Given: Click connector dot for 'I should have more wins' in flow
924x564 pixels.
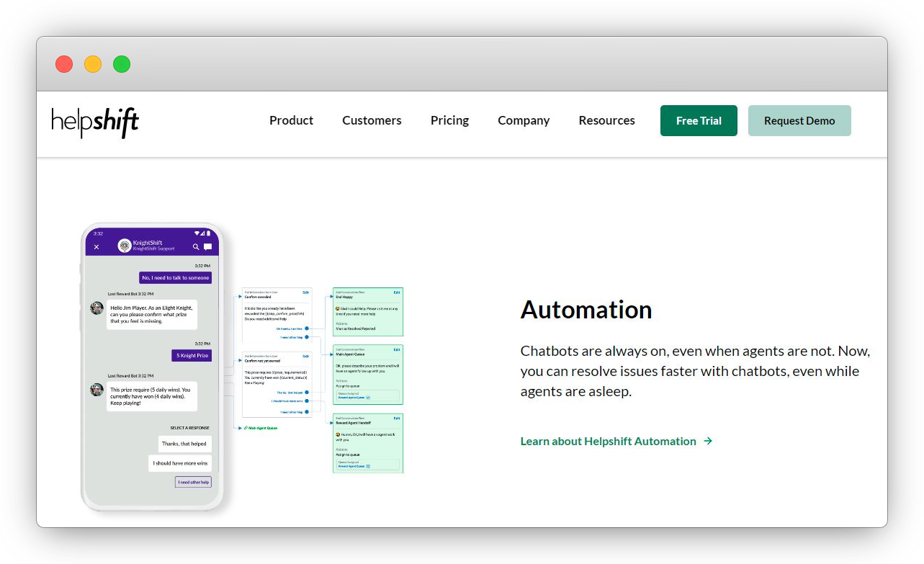Looking at the screenshot, I should (x=307, y=401).
